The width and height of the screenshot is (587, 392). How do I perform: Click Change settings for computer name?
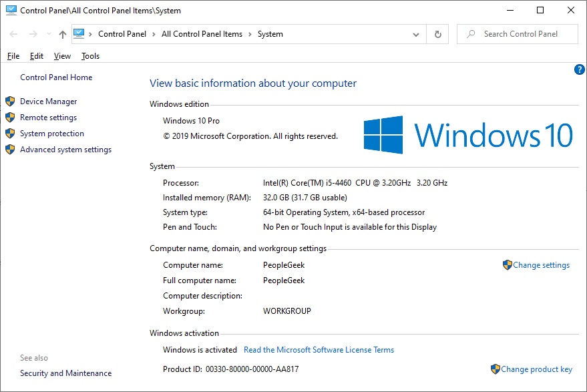coord(542,265)
